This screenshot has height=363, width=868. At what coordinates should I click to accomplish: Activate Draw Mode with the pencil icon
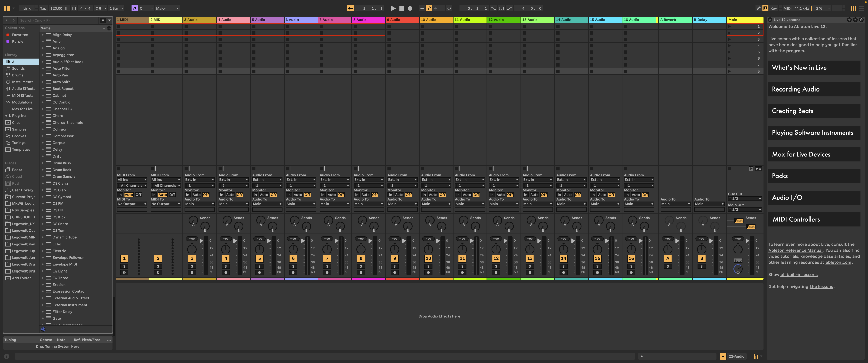(x=759, y=8)
